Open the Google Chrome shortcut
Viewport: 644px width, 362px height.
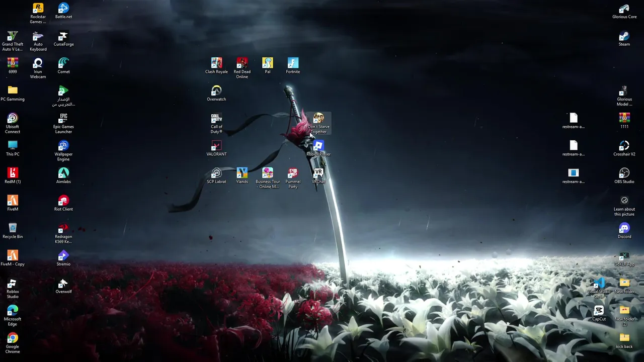pos(13,343)
